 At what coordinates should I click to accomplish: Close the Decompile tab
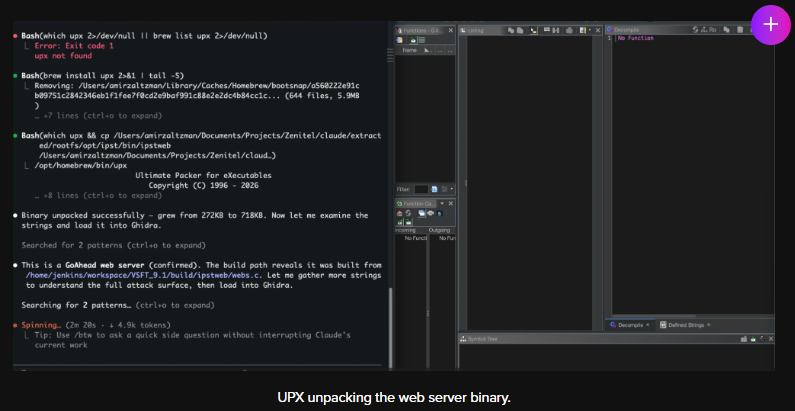[647, 325]
